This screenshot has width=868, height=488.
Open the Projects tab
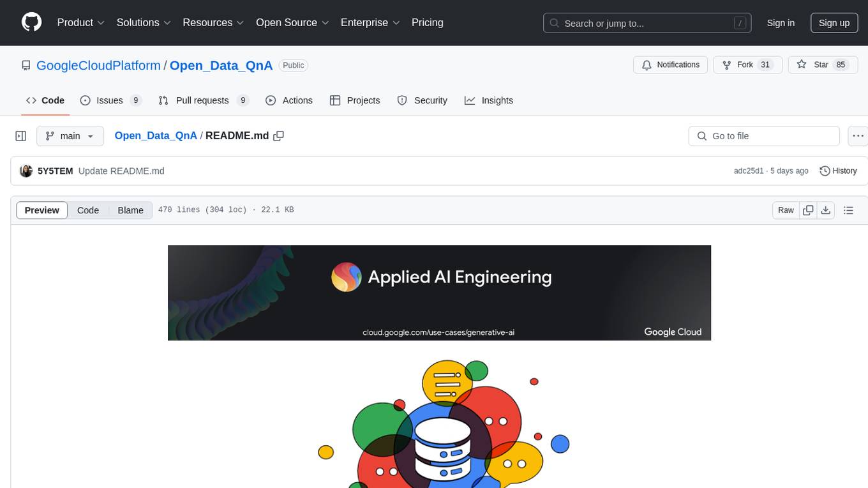pyautogui.click(x=354, y=100)
